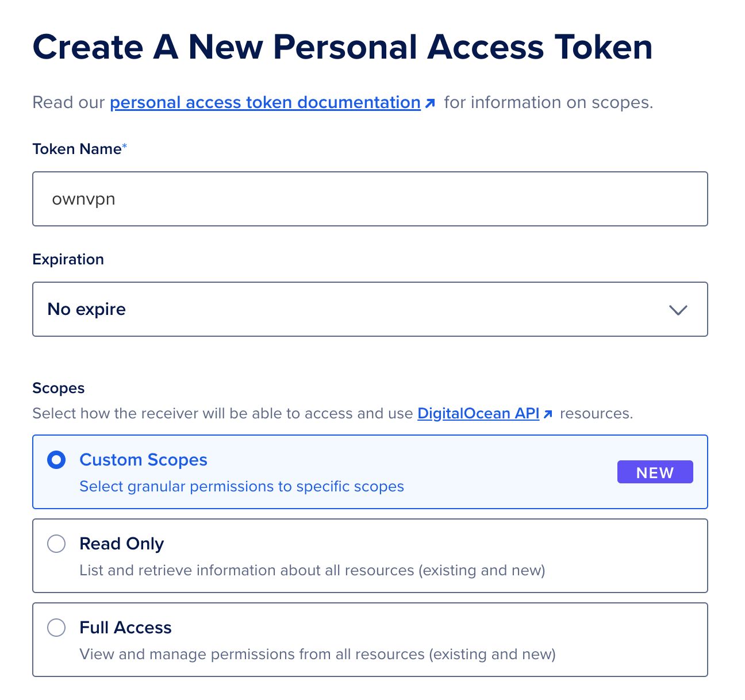The image size is (745, 700).
Task: Select the ownvpn text in the name field
Action: pyautogui.click(x=83, y=199)
